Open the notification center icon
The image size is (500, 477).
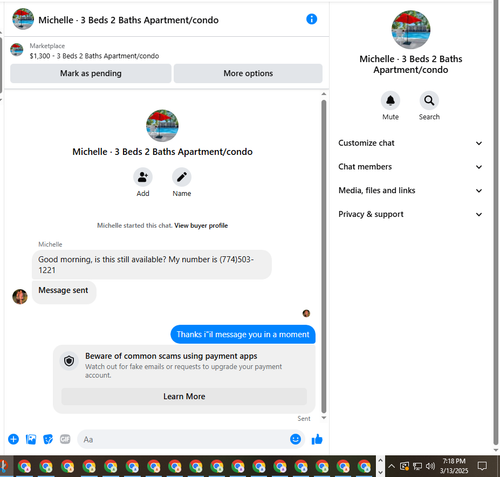[482, 466]
